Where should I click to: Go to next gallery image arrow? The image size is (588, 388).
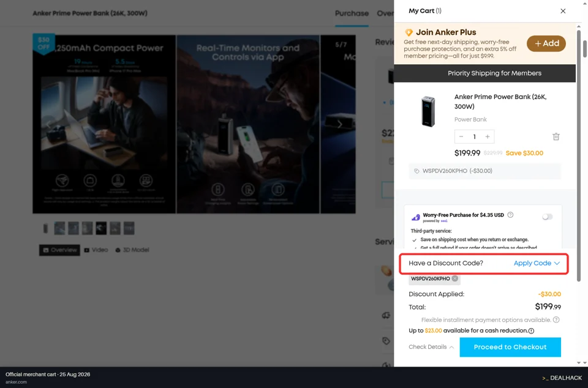[x=340, y=125]
